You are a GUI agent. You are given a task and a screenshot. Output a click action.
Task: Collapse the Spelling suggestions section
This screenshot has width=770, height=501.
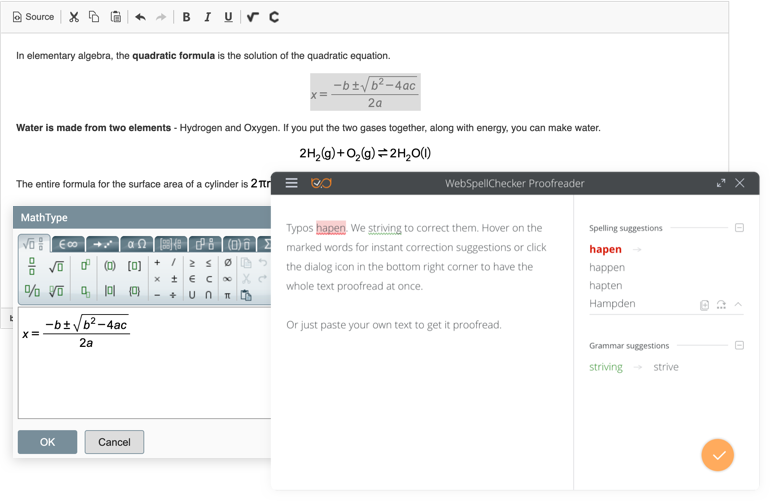(739, 227)
